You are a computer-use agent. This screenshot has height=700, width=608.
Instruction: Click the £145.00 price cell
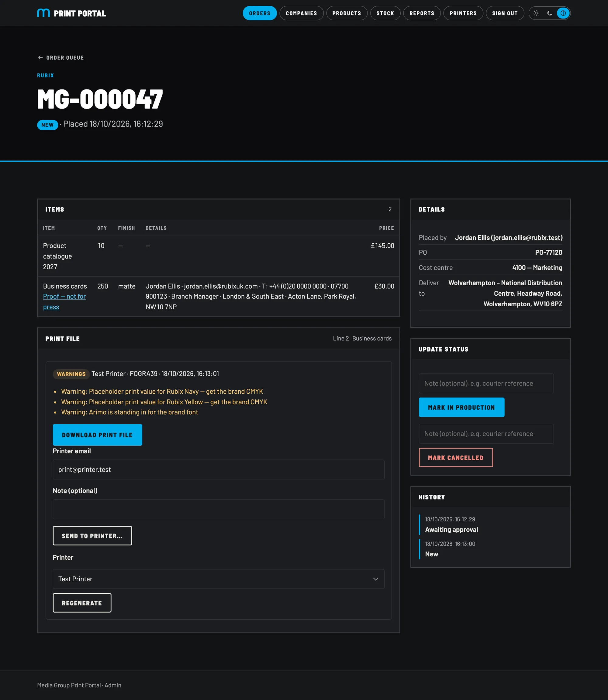(382, 246)
